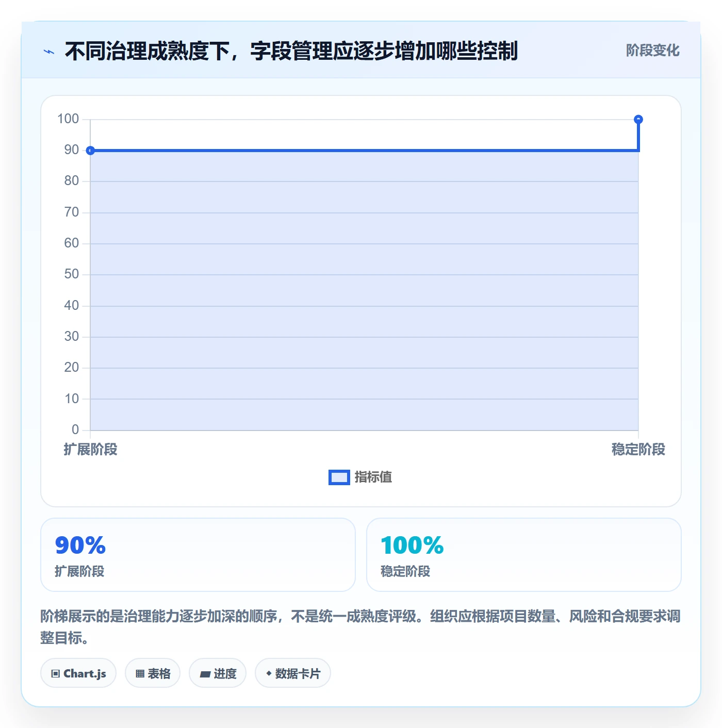Click the grid icon in the 表格 tag
This screenshot has height=728, width=722.
[x=140, y=674]
